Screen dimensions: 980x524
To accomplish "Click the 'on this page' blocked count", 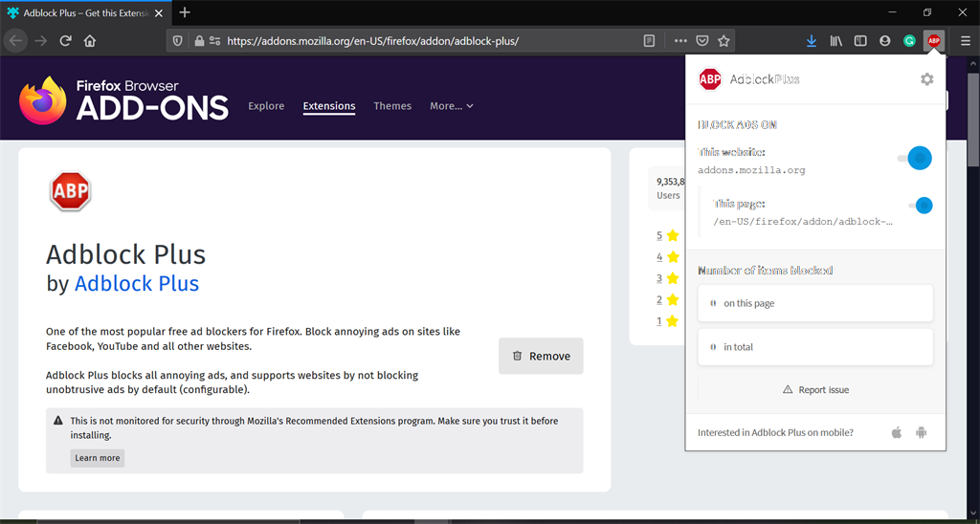I will pos(815,303).
